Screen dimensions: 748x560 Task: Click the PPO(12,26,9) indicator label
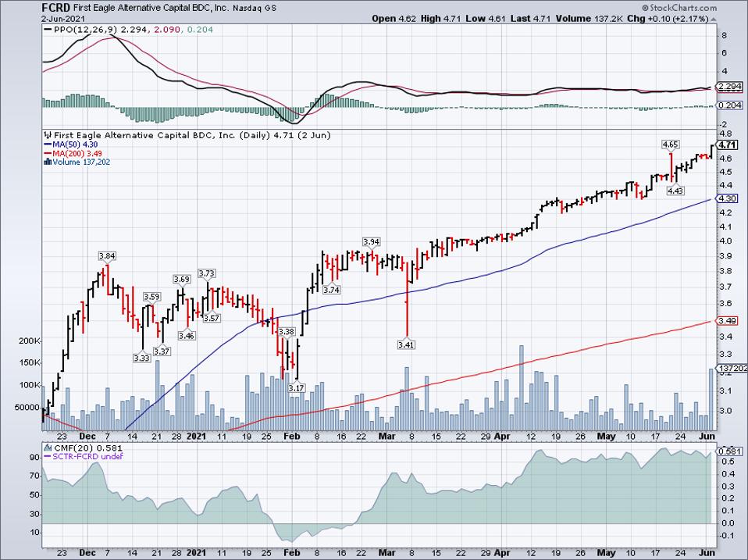point(86,30)
